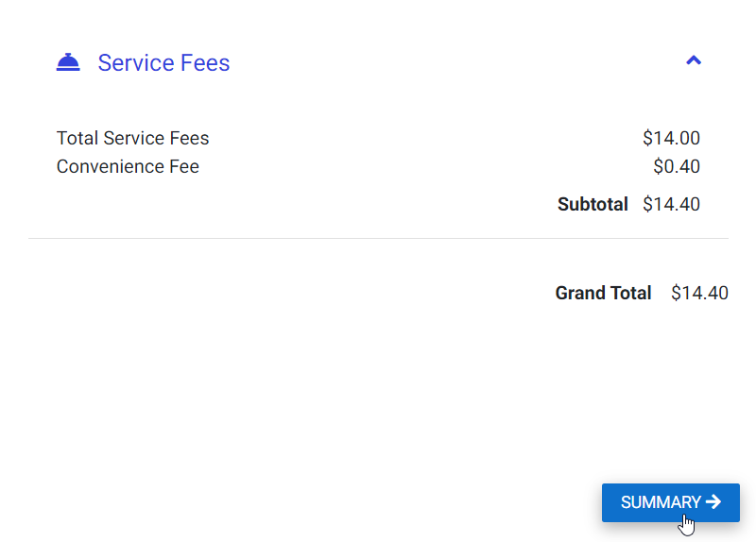Click the Service Fees heading text
Screen dimensions: 756x542
pyautogui.click(x=163, y=62)
